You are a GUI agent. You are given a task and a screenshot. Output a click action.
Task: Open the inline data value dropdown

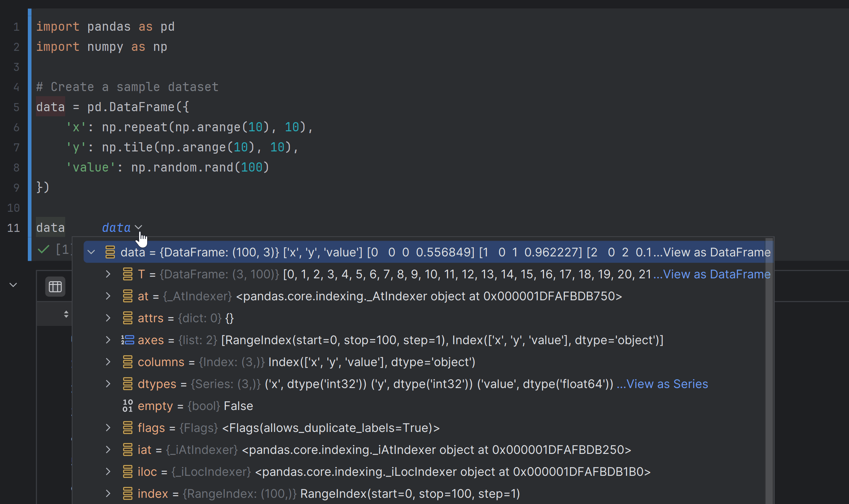coord(138,227)
